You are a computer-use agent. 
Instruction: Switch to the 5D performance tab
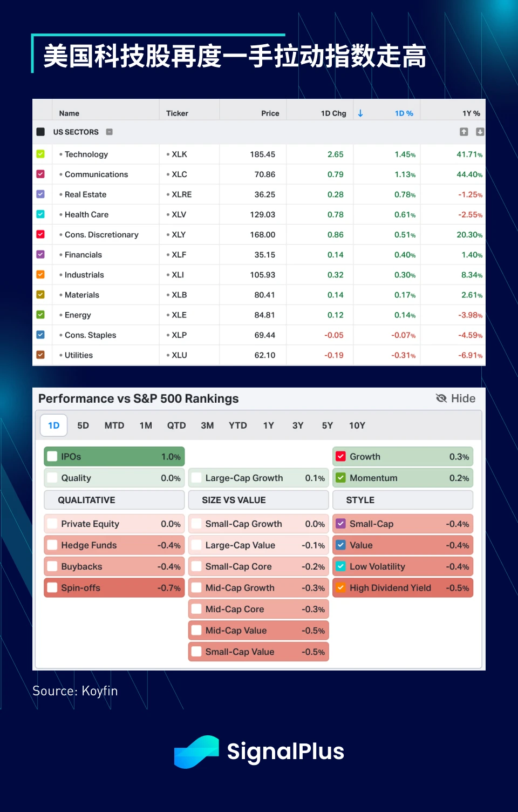[x=83, y=425]
